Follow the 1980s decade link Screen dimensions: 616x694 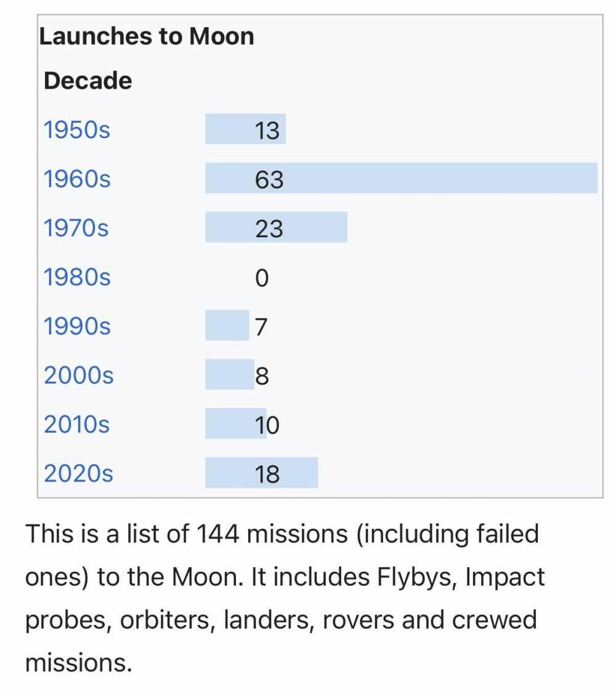tap(77, 277)
